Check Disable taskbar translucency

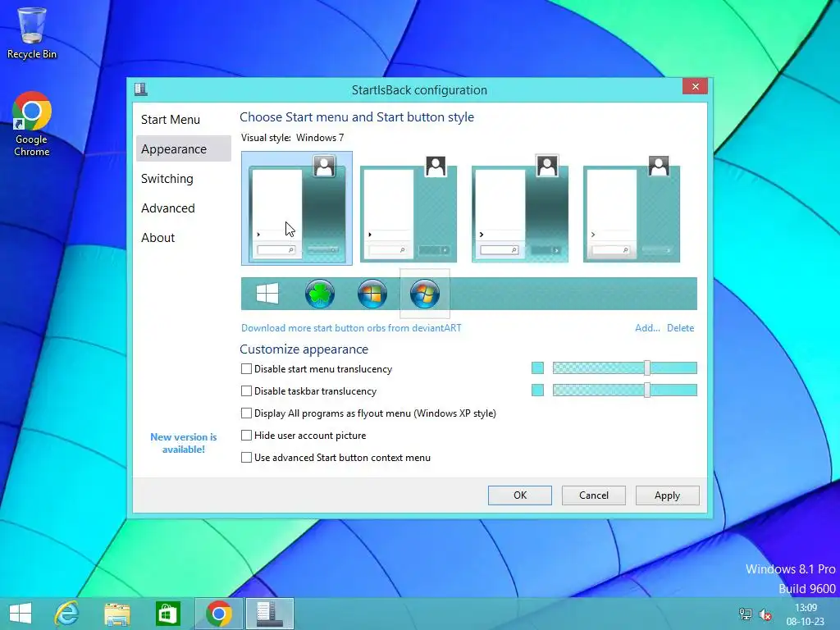(x=246, y=391)
